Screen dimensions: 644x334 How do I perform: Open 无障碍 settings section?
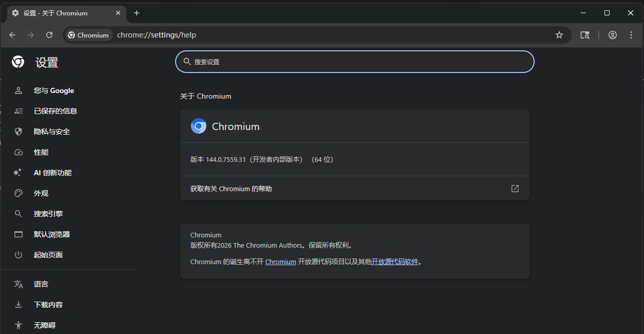click(69, 325)
